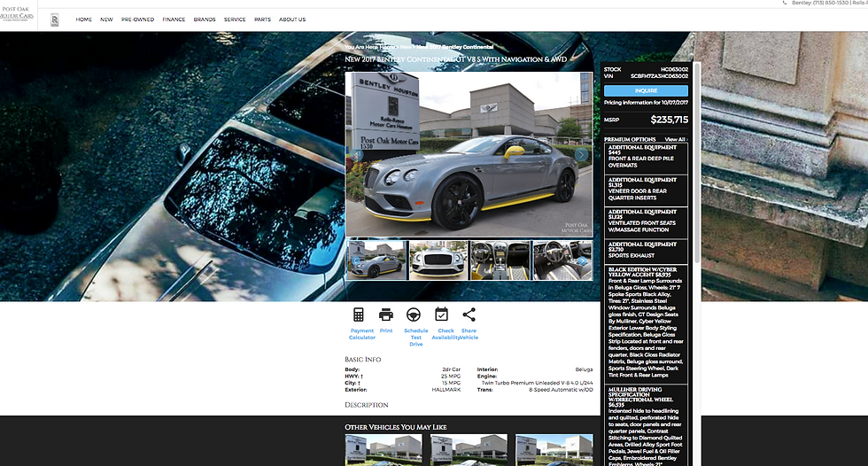The width and height of the screenshot is (868, 466).
Task: Click the Post Oak Motor Cars logo
Action: [x=17, y=14]
